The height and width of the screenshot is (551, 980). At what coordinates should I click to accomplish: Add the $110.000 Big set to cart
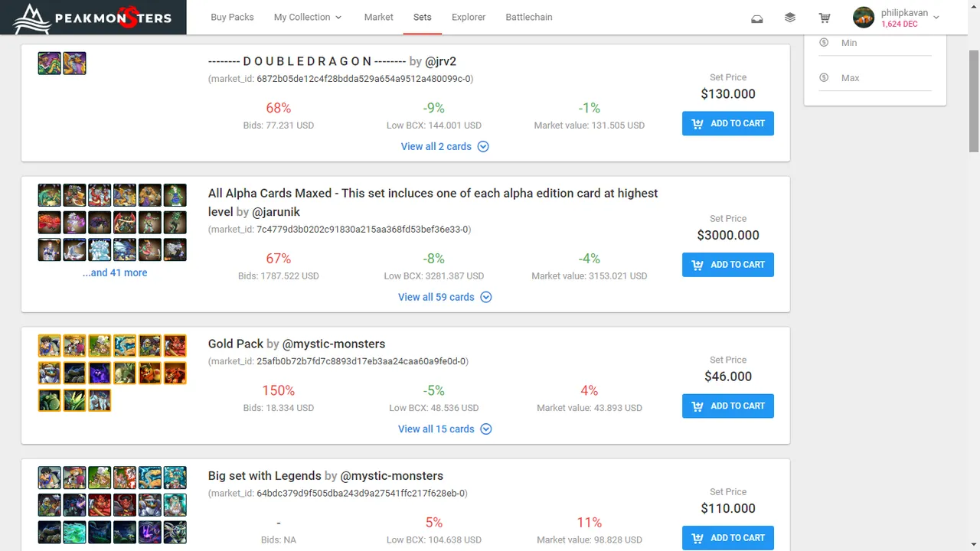point(728,537)
